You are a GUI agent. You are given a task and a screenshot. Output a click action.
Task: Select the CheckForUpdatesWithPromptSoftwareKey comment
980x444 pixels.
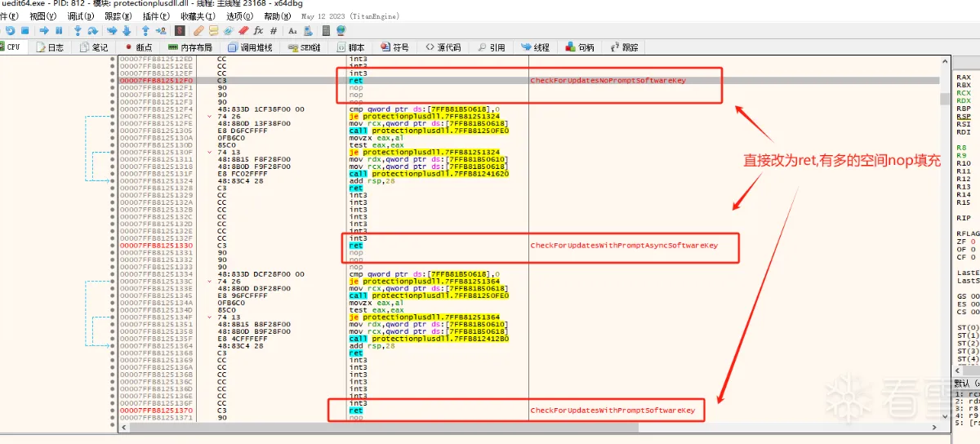(x=612, y=411)
